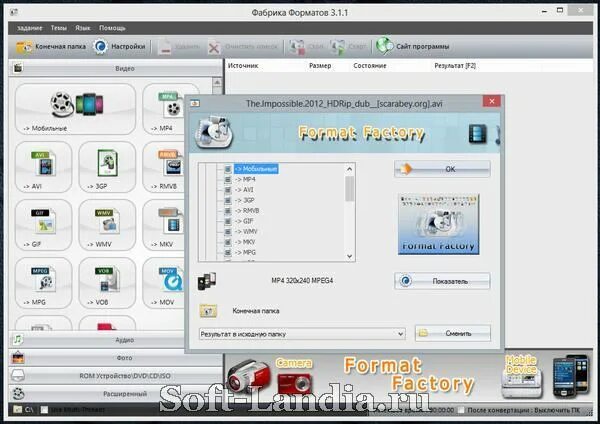Viewport: 600px width, 424px height.
Task: Expand the Видео section header
Action: pos(115,68)
